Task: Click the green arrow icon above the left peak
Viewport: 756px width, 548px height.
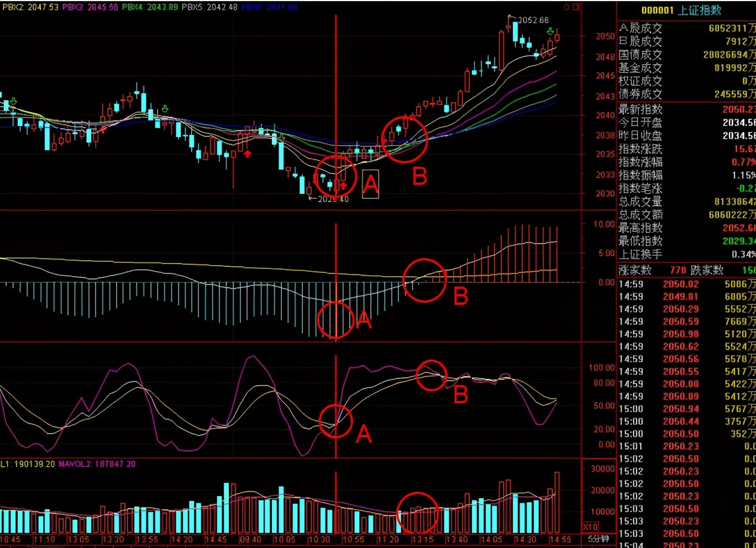Action: pyautogui.click(x=165, y=109)
